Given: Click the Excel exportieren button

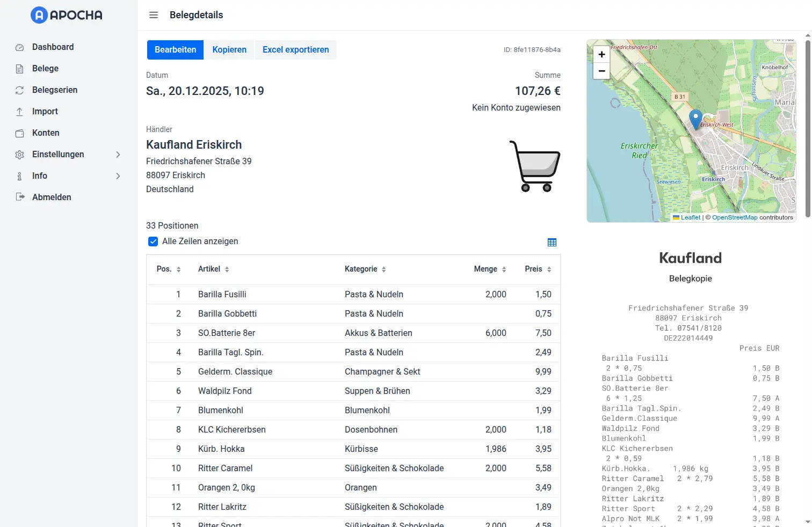Looking at the screenshot, I should coord(295,49).
